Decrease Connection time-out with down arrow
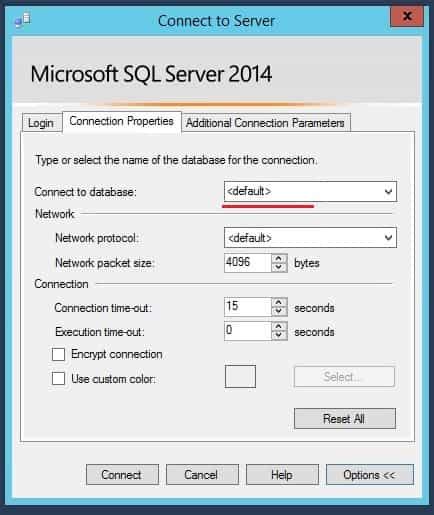The height and width of the screenshot is (515, 434). coord(279,311)
